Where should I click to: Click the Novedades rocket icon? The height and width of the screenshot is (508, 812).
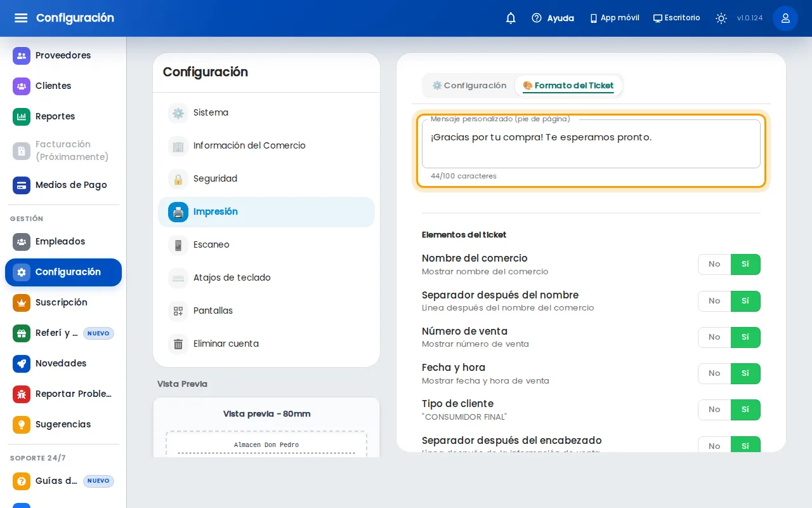22,364
